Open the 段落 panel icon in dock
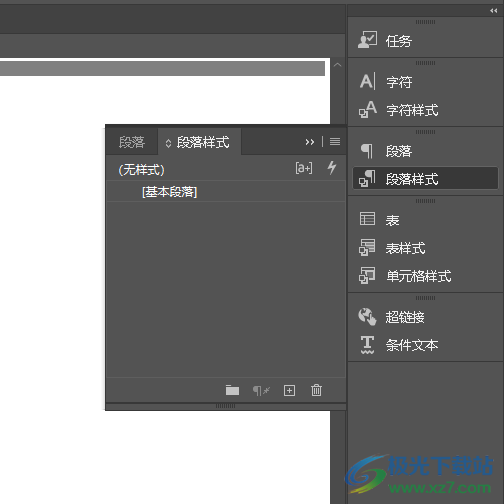Image resolution: width=504 pixels, height=504 pixels. [367, 151]
